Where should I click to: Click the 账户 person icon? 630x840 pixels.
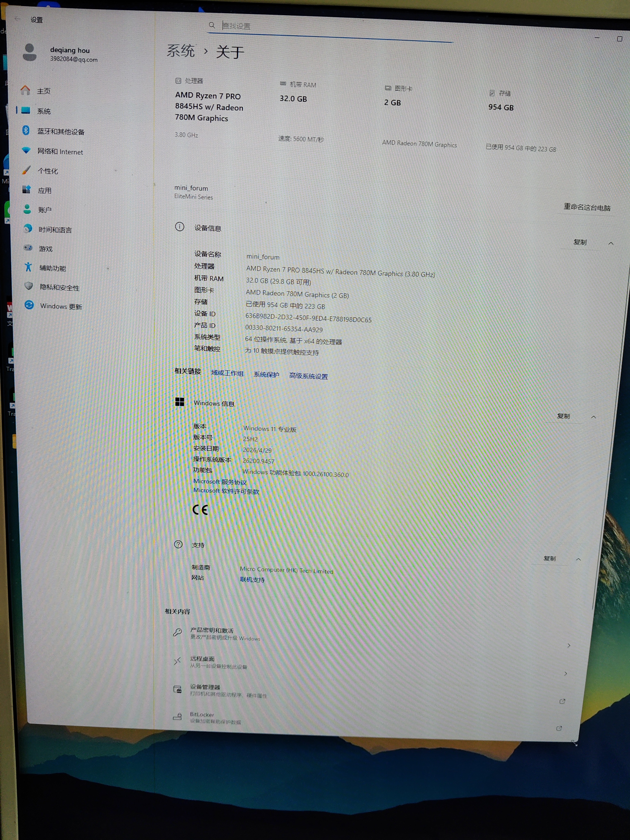[27, 209]
